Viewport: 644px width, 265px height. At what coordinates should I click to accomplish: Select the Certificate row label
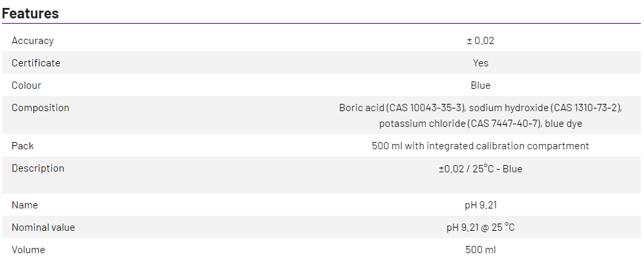click(36, 63)
